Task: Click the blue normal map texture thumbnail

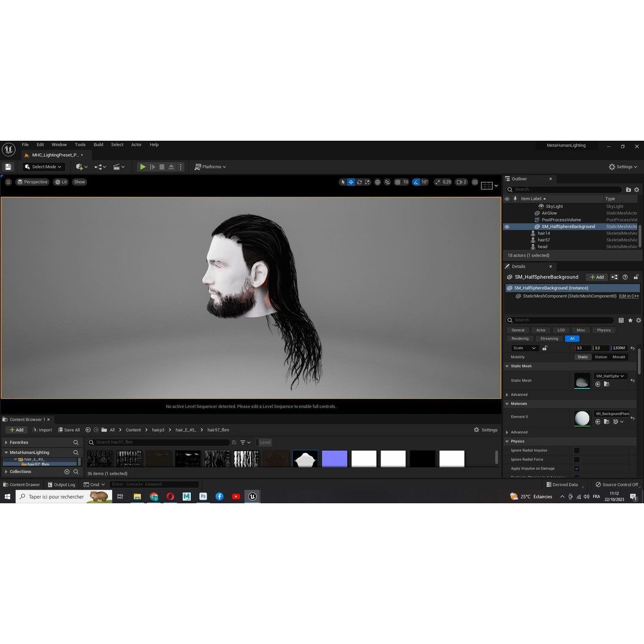Action: 335,459
